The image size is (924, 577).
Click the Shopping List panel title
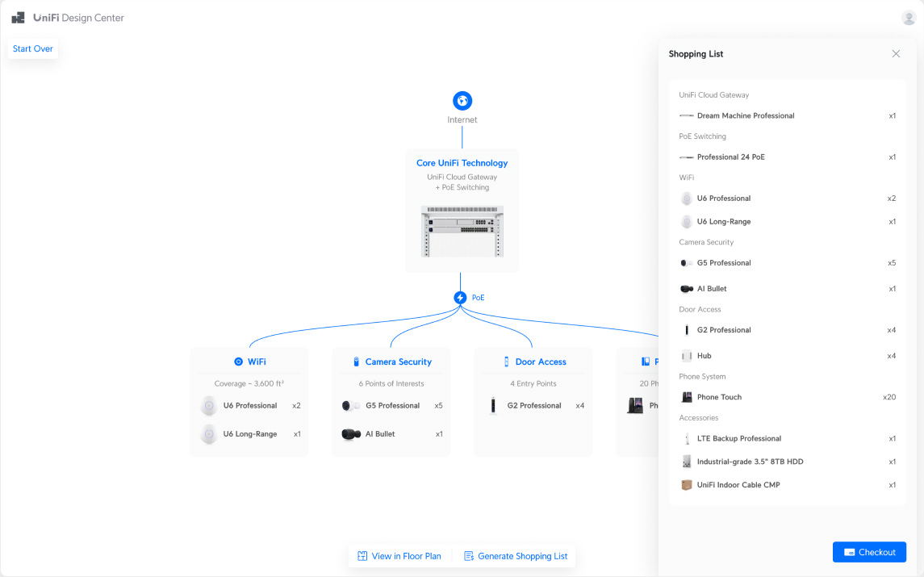point(696,54)
